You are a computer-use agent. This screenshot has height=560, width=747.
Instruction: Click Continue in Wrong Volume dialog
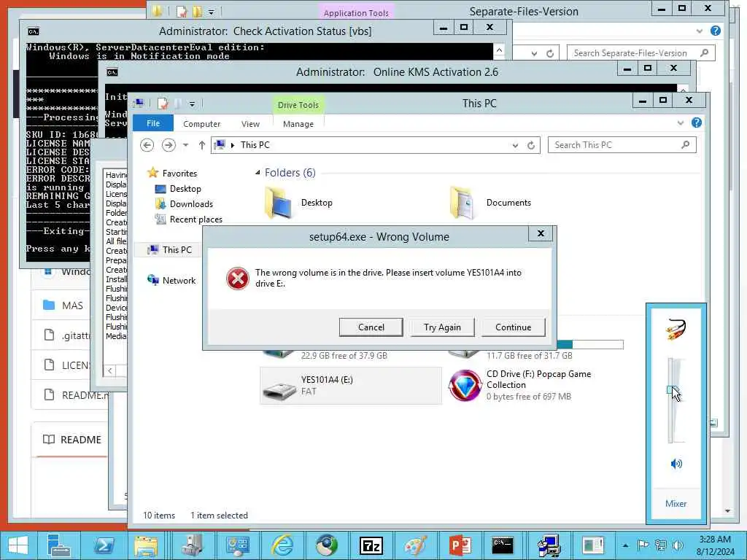click(x=513, y=327)
